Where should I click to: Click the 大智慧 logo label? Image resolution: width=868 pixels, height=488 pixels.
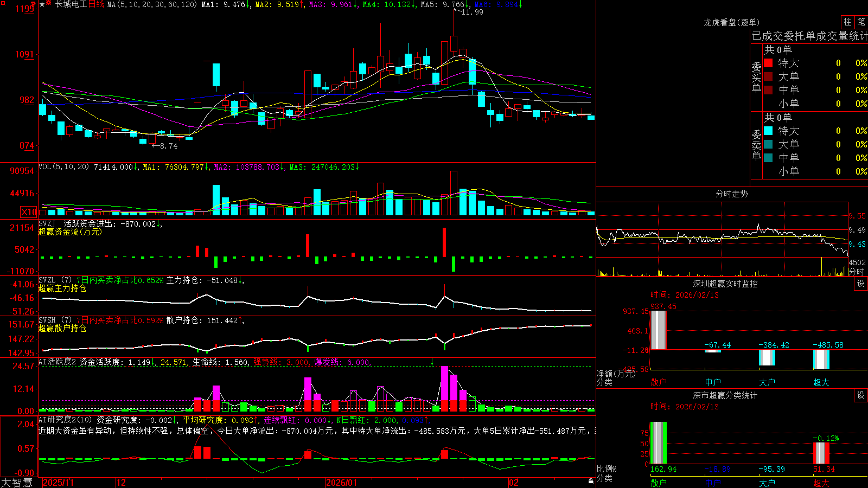(17, 483)
